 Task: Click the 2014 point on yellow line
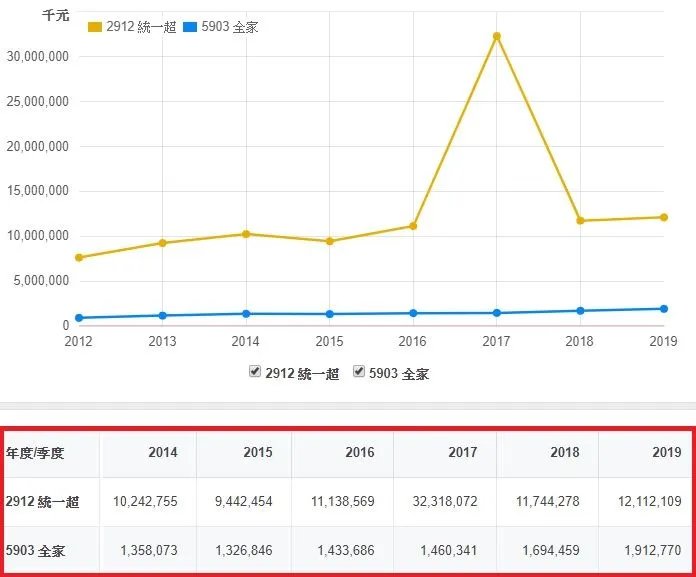coord(246,234)
